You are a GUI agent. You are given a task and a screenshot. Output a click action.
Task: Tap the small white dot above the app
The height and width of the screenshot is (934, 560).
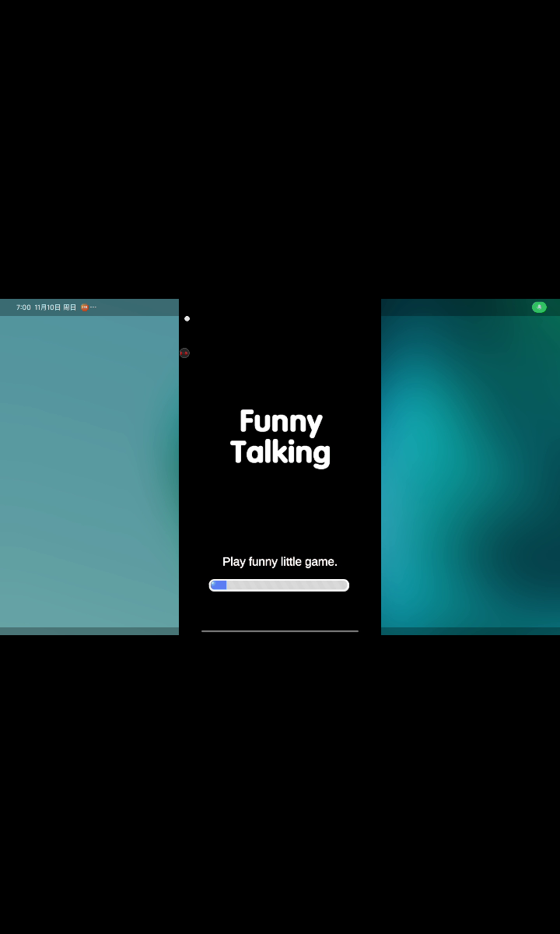[x=187, y=318]
